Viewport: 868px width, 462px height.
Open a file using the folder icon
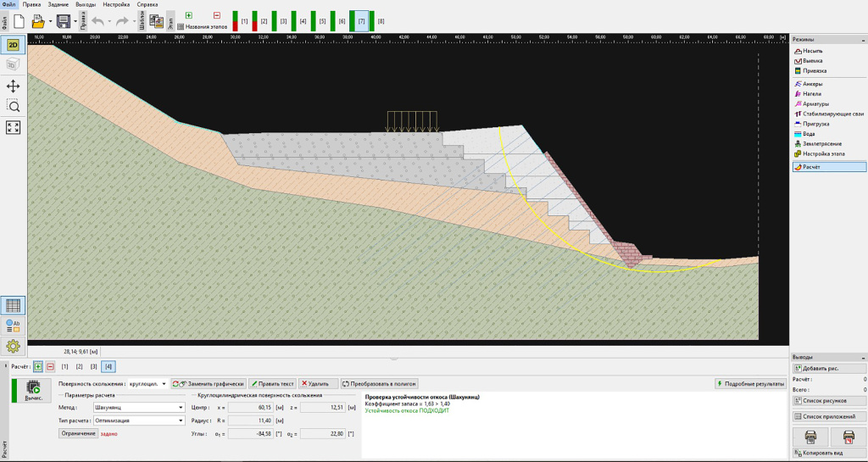[37, 21]
